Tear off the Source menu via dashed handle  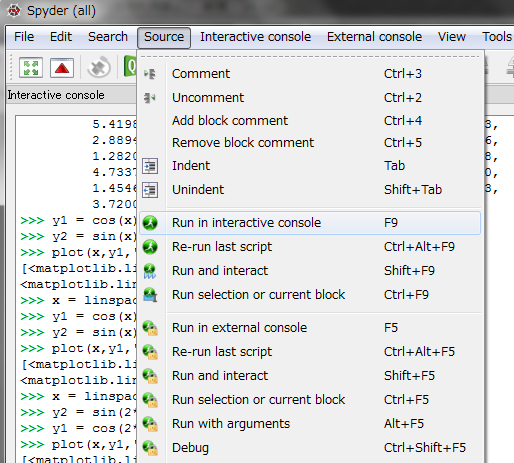(310, 57)
